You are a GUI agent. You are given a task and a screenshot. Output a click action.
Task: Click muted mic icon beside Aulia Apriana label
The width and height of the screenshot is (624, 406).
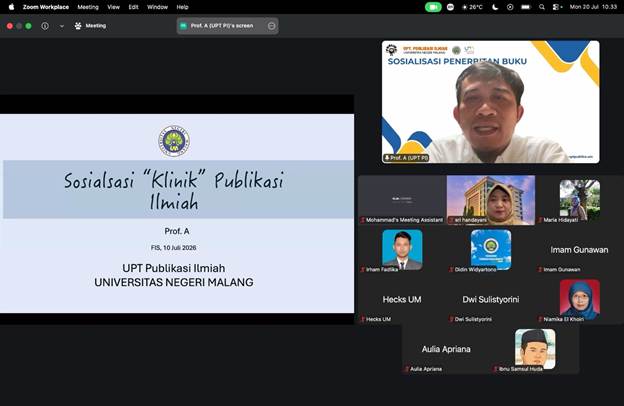[407, 369]
